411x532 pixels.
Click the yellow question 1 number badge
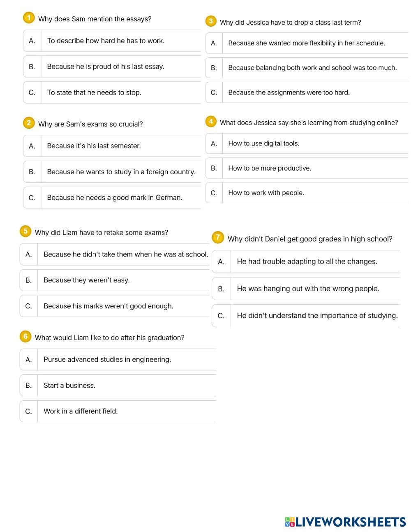click(x=29, y=18)
